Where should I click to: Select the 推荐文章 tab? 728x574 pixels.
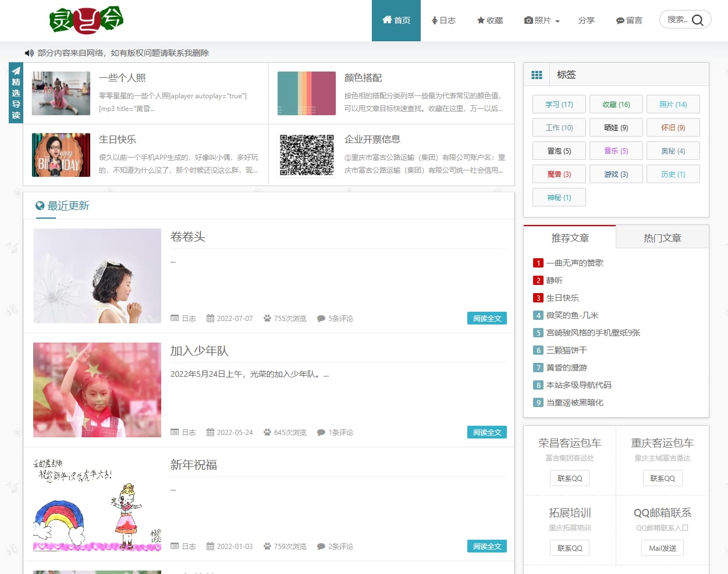tap(570, 238)
